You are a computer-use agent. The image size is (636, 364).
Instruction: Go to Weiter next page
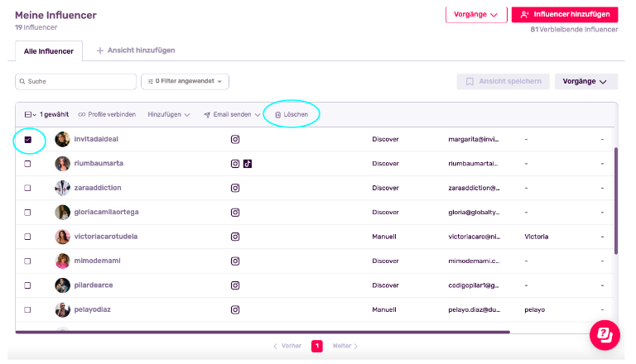(x=344, y=346)
